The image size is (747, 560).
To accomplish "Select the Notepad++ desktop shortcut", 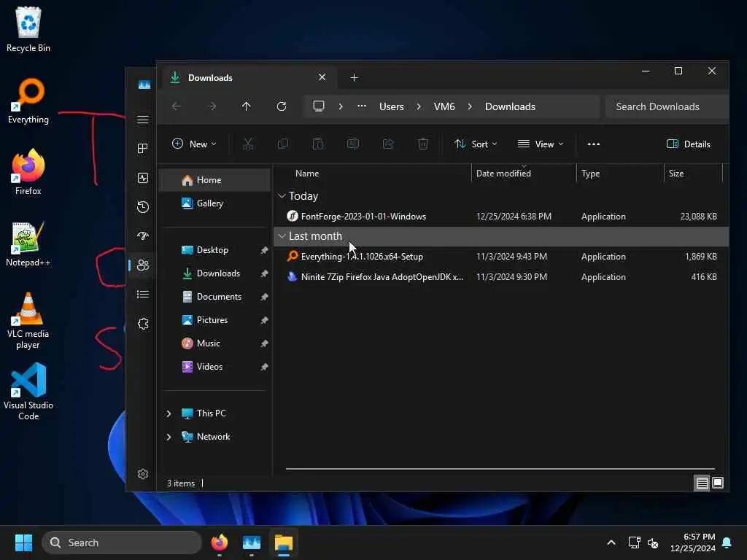I will click(x=28, y=244).
